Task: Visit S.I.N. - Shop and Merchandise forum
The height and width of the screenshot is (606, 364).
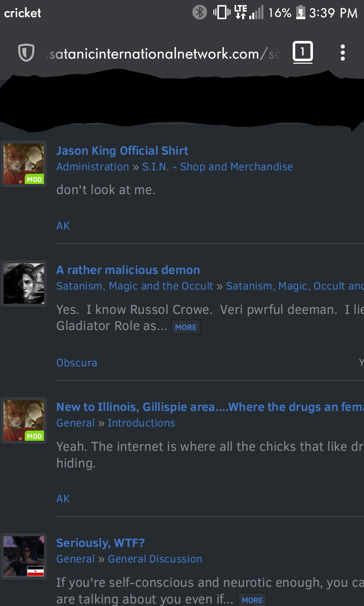Action: (217, 167)
